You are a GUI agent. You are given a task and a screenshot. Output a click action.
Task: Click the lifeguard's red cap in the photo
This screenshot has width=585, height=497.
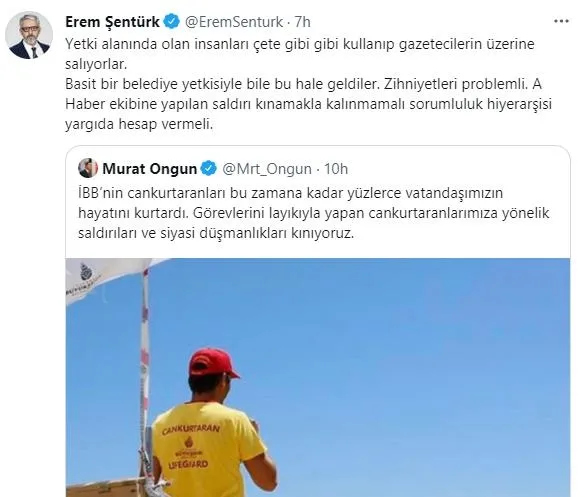[x=213, y=363]
